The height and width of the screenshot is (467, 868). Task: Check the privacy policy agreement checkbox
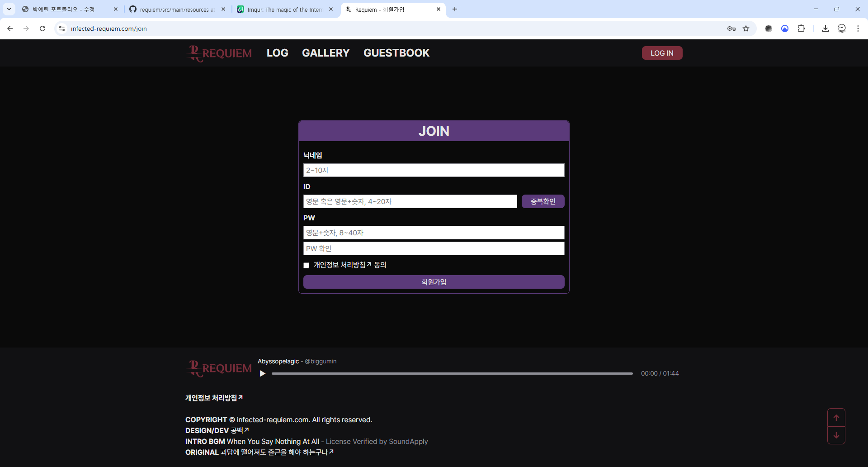pyautogui.click(x=307, y=265)
